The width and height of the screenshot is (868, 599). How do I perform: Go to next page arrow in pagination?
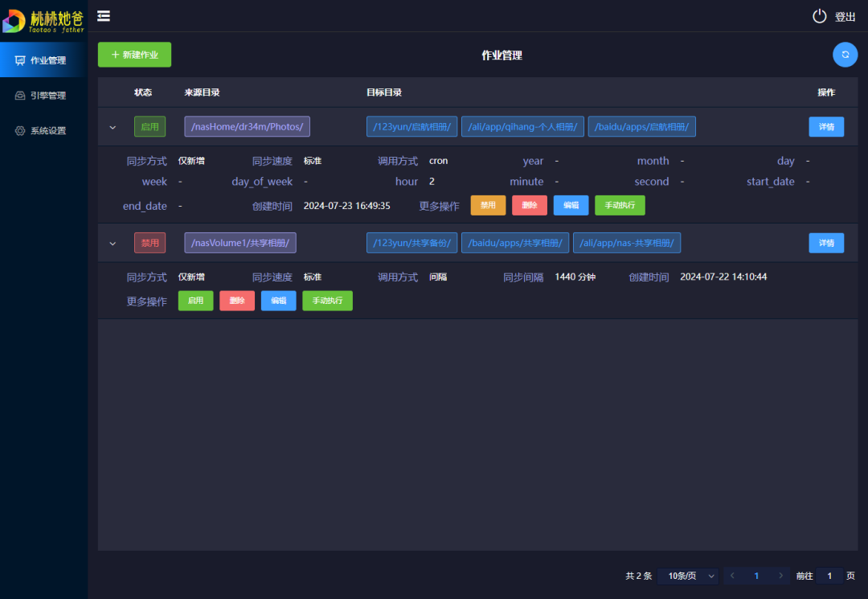(x=780, y=576)
